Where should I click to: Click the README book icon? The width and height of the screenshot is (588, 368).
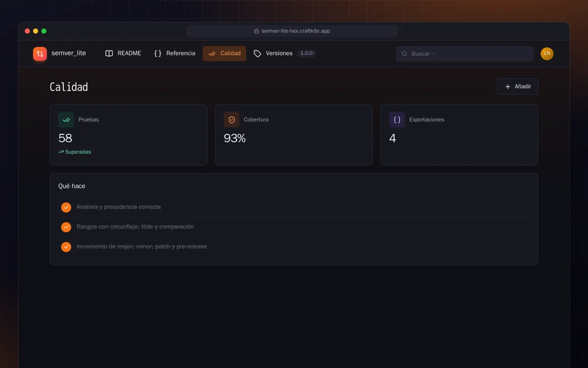point(109,53)
